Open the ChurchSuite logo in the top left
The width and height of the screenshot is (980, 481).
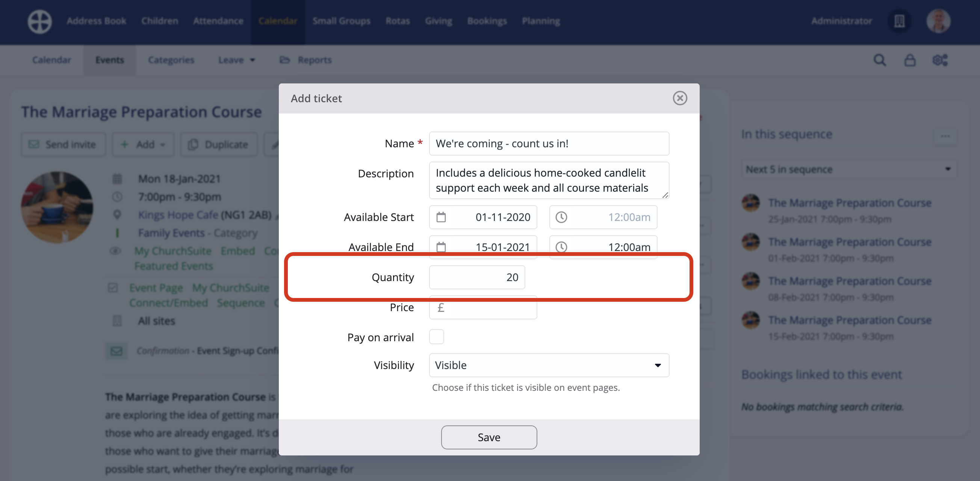[39, 22]
